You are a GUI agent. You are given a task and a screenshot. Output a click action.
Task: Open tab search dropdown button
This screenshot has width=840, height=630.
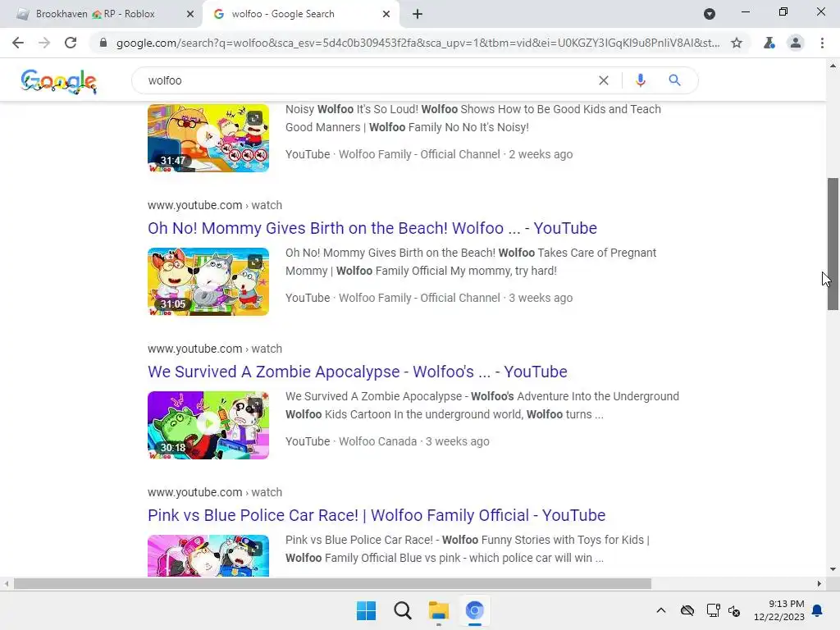tap(710, 14)
